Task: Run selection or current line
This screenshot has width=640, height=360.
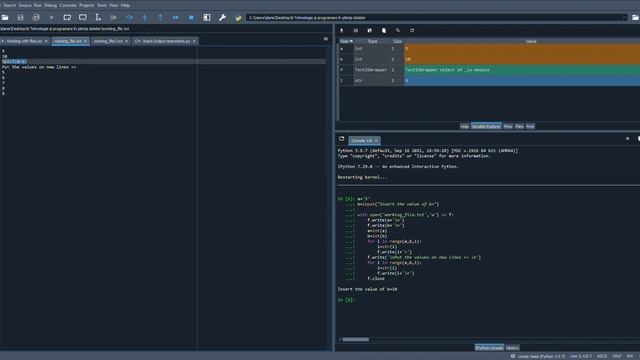Action: pos(98,18)
